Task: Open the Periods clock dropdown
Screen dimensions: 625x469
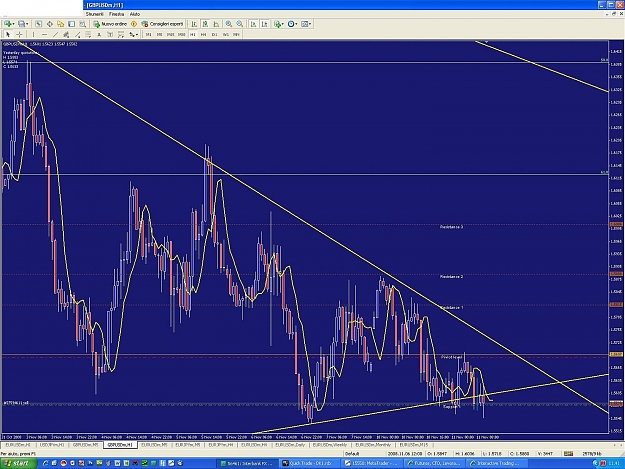Action: (293, 24)
